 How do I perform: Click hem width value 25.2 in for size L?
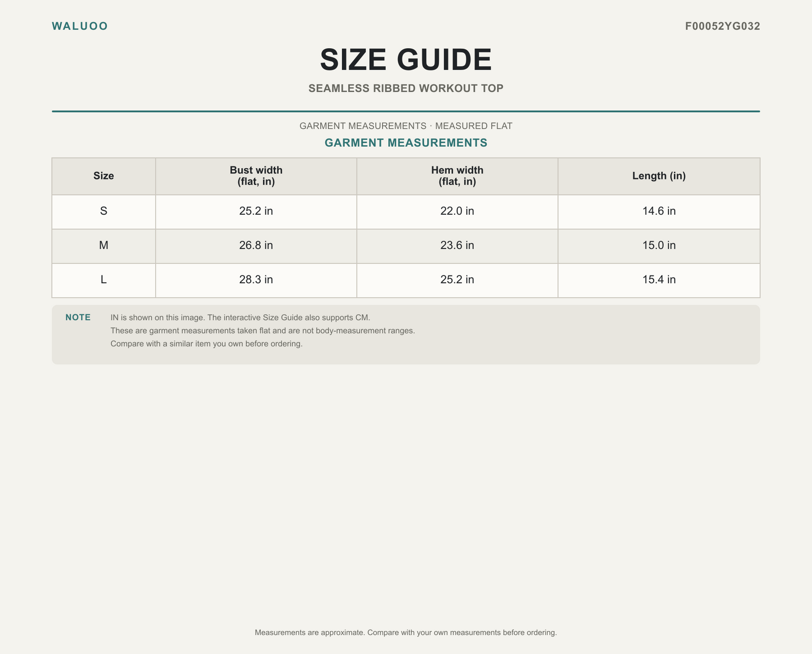click(457, 280)
